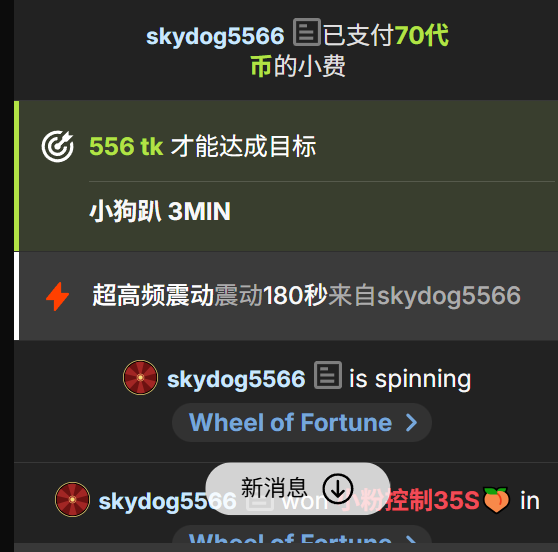This screenshot has height=552, width=558.
Task: Open skydog5566 username in the won message
Action: click(167, 501)
